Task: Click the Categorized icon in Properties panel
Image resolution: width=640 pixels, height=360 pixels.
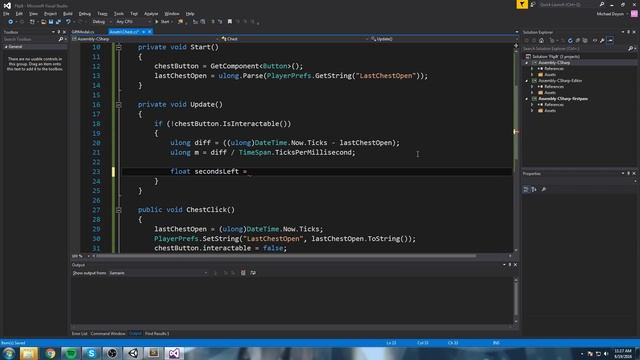Action: [x=526, y=189]
